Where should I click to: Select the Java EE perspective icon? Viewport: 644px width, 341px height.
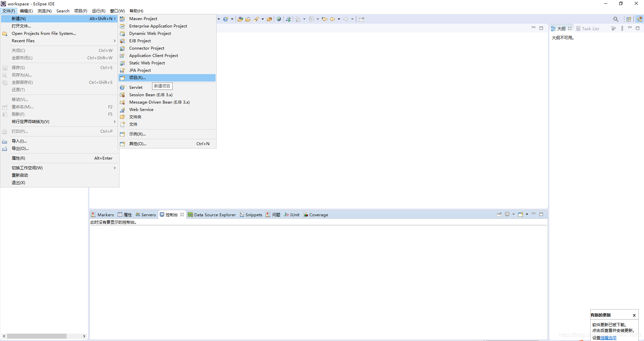click(639, 19)
